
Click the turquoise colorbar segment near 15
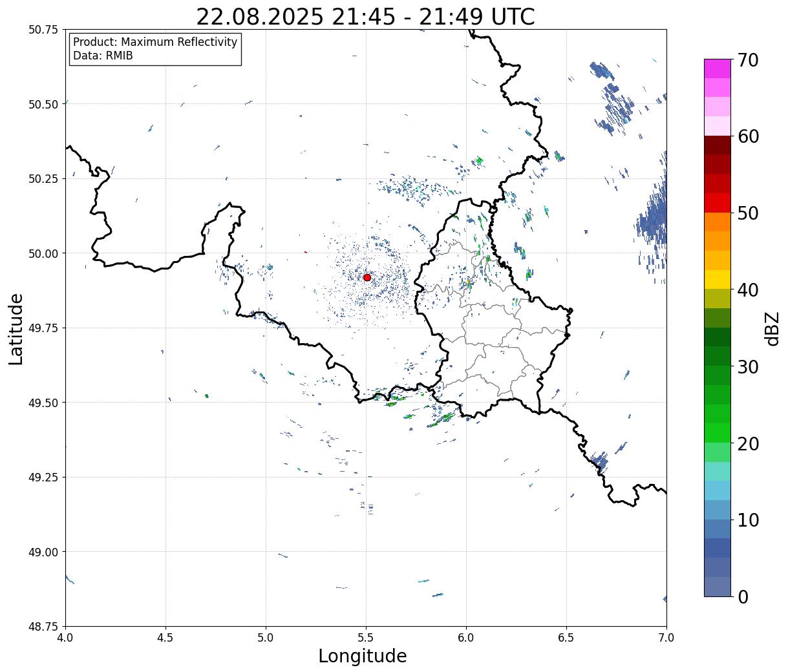(x=718, y=472)
